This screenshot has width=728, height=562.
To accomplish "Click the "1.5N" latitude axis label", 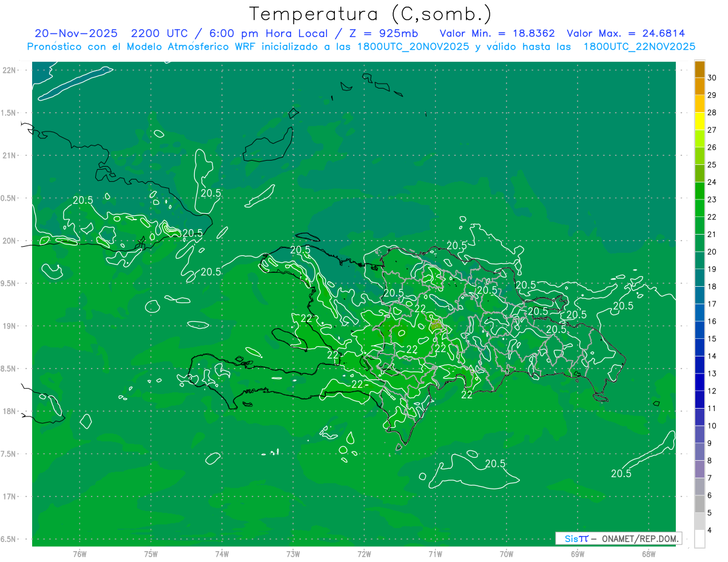I will coord(8,113).
